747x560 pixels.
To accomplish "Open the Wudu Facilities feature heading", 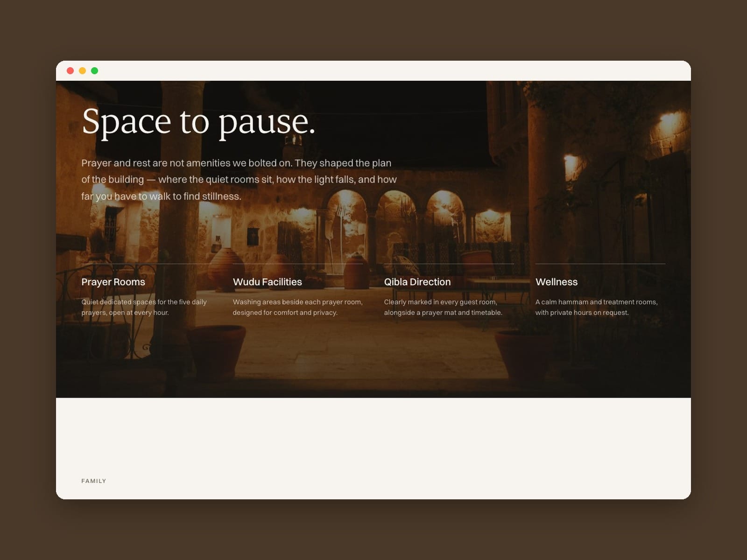I will pos(268,282).
